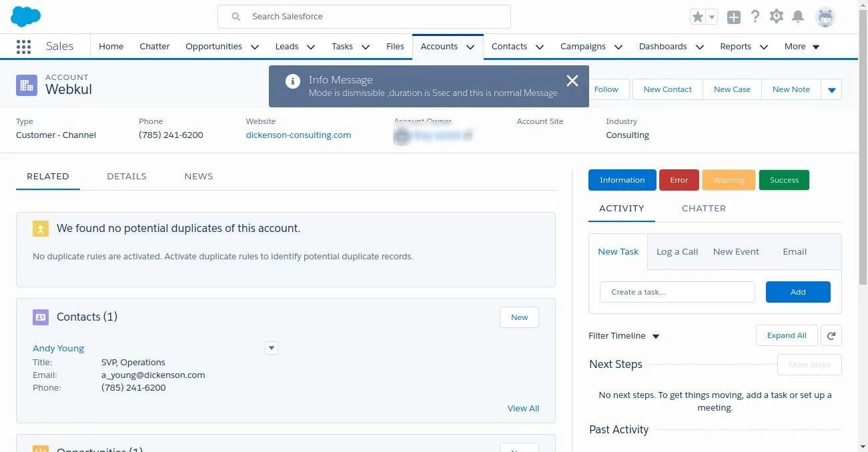Focus the Create a task field
This screenshot has height=452, width=868.
point(677,292)
